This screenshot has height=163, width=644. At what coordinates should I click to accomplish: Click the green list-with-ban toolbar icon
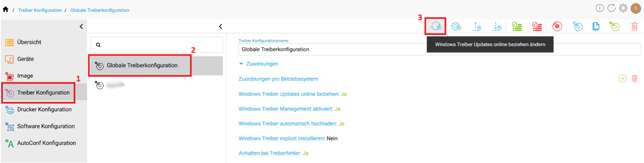(x=517, y=26)
